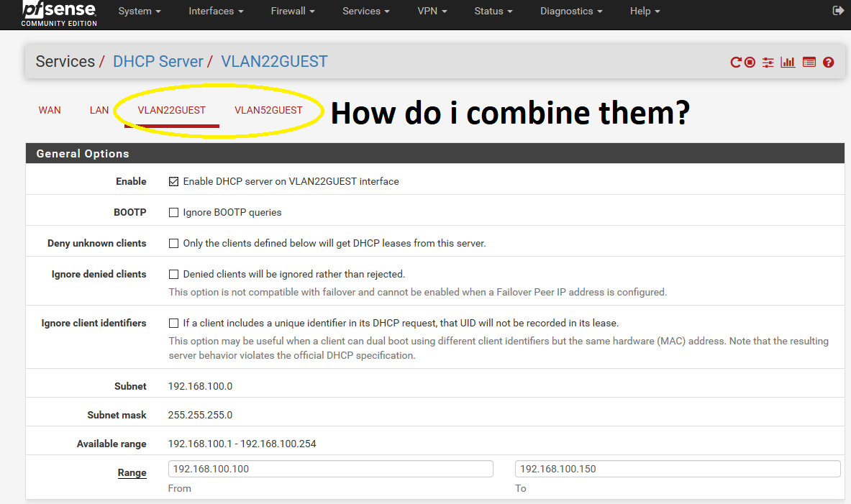Uncheck Enable DHCP server on VLAN22GUEST interface
Viewport: 851px width, 504px height.
173,182
